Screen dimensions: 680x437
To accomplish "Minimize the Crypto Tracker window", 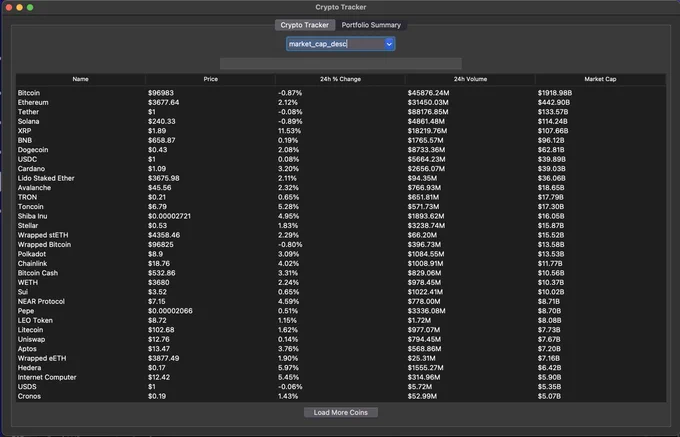I will coord(20,7).
